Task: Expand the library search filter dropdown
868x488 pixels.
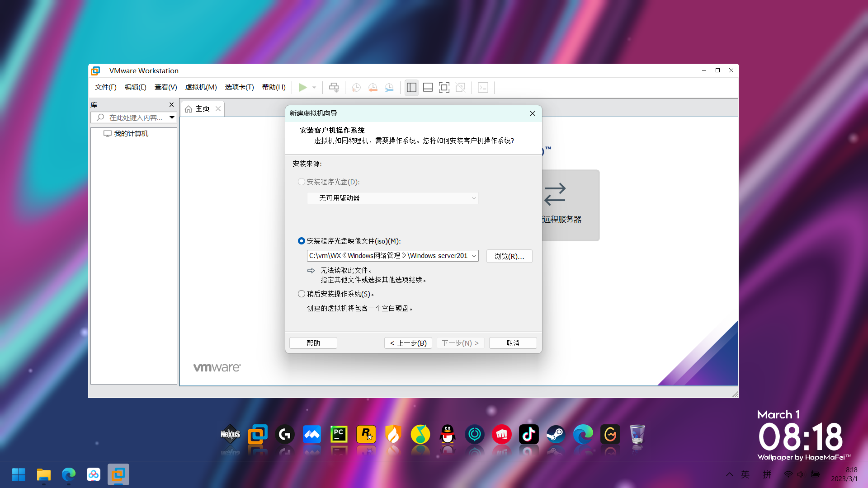Action: pos(172,117)
